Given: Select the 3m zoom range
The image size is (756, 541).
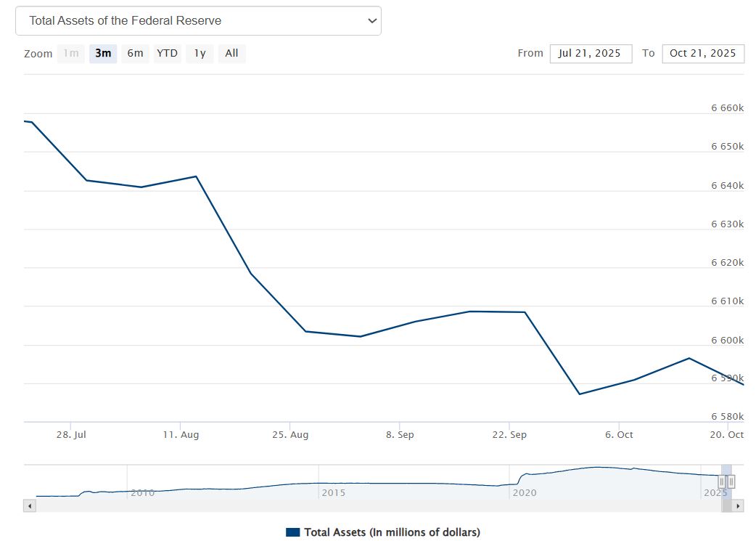Looking at the screenshot, I should point(103,53).
